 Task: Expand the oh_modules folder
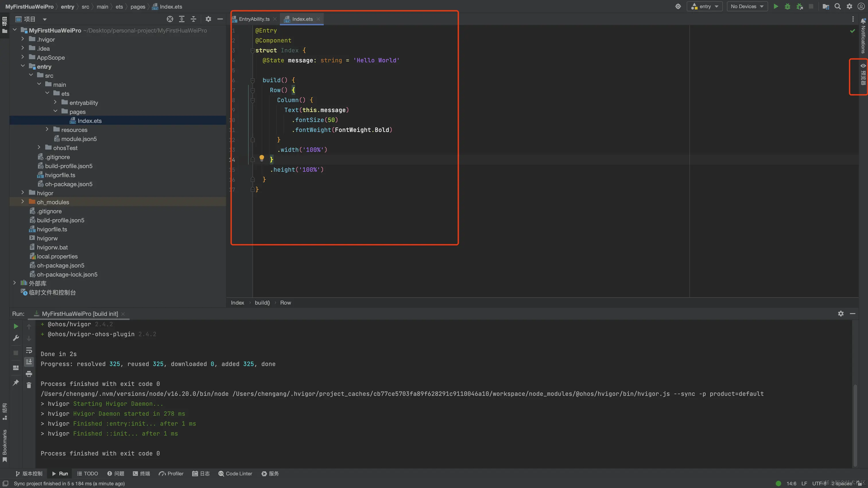[x=23, y=202]
